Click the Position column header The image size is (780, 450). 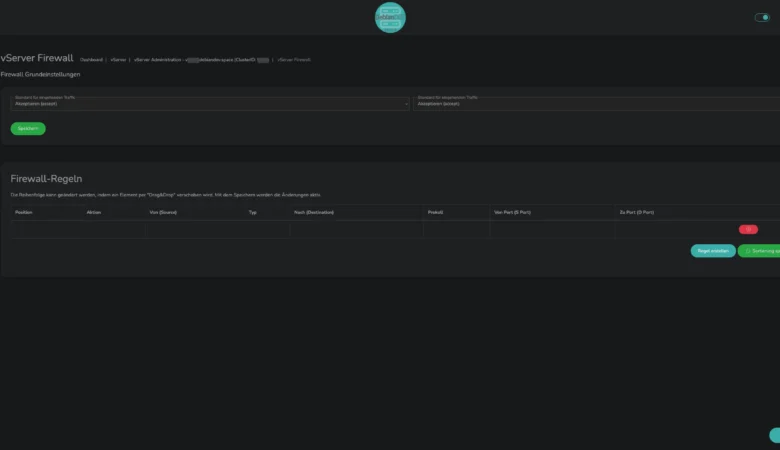(x=23, y=212)
